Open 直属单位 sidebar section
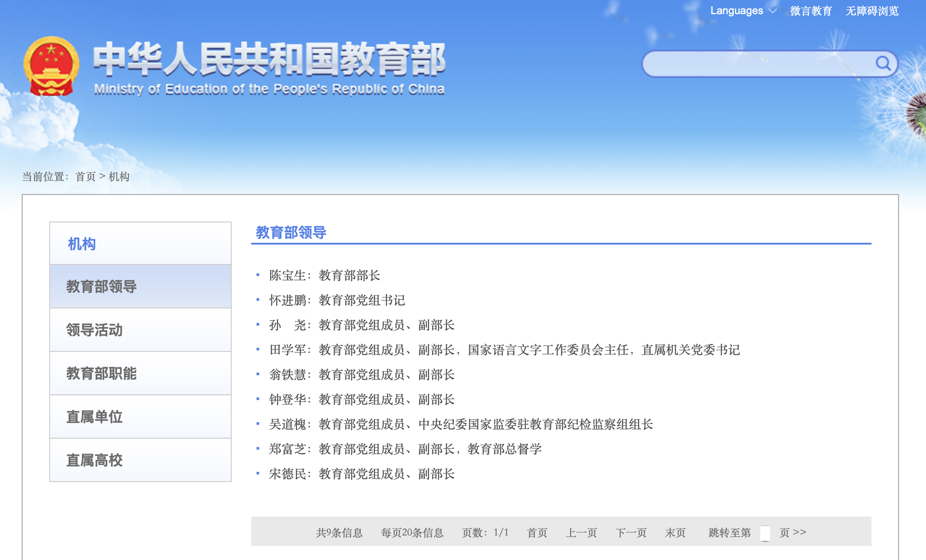Viewport: 926px width, 560px height. coord(94,417)
